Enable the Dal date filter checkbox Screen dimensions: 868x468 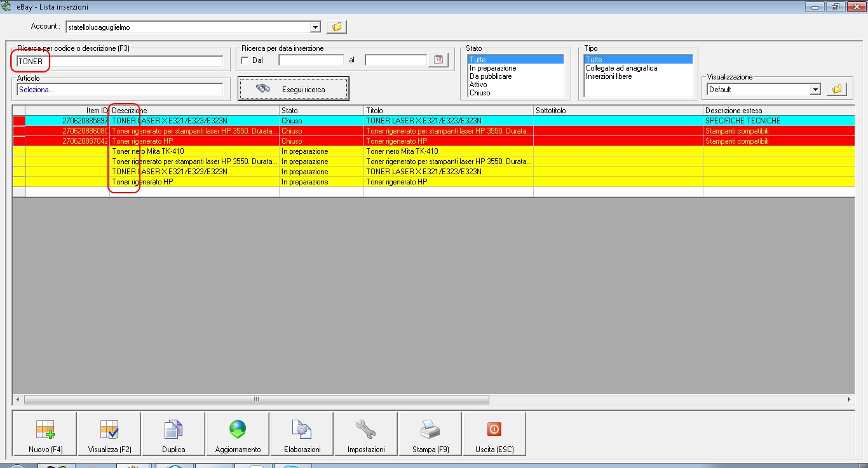245,60
